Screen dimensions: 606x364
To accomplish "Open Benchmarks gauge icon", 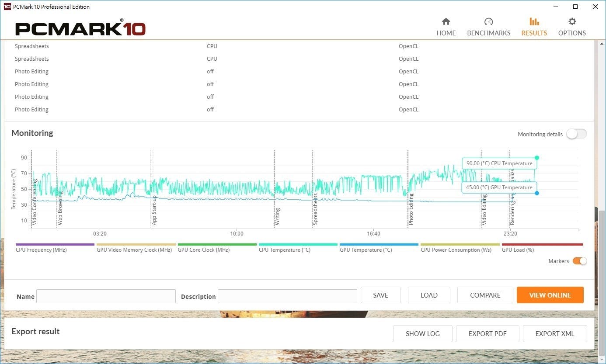I will (488, 22).
